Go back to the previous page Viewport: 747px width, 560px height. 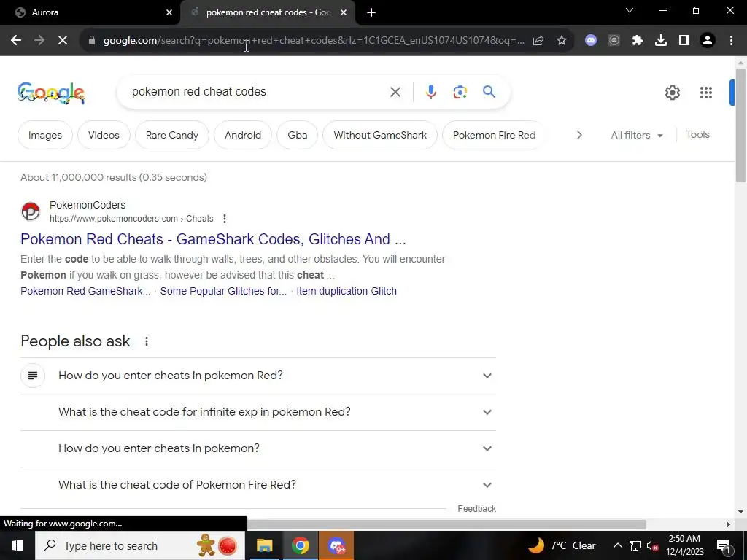point(16,41)
